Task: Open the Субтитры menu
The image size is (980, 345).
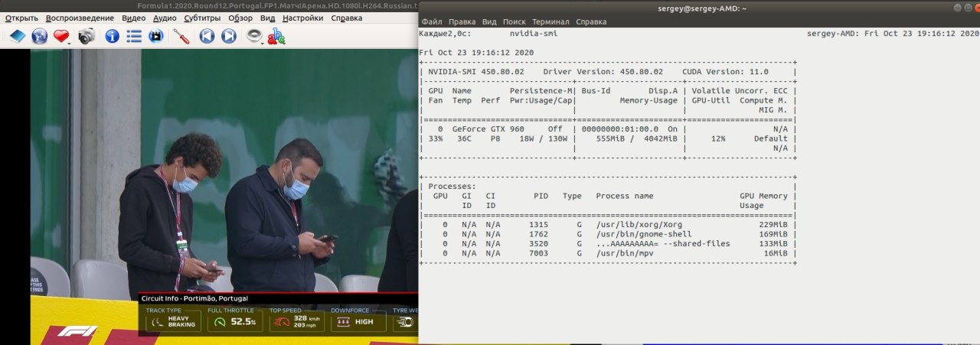Action: 203,18
